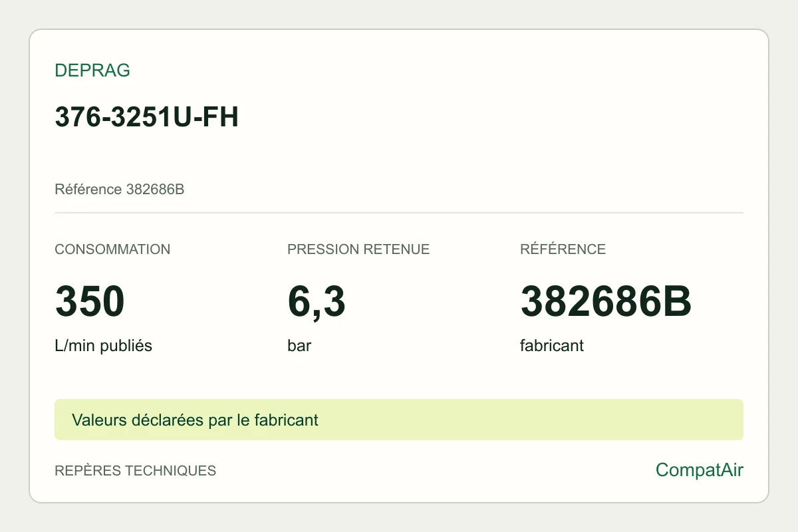Click the PRESSION RETENUE label

click(358, 249)
